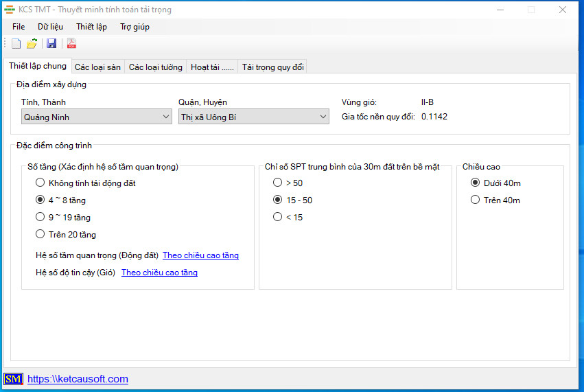The width and height of the screenshot is (584, 392).
Task: Click earthquake importance factor 'Theo chiều cao tầng' link
Action: point(200,255)
